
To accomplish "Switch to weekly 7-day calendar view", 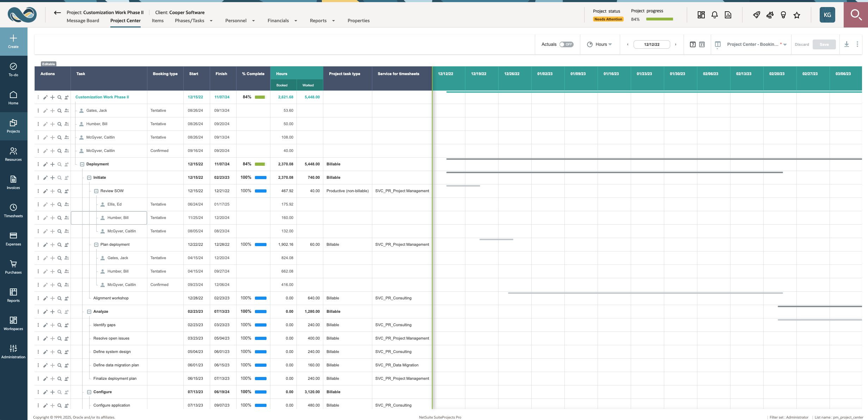I will pos(692,44).
